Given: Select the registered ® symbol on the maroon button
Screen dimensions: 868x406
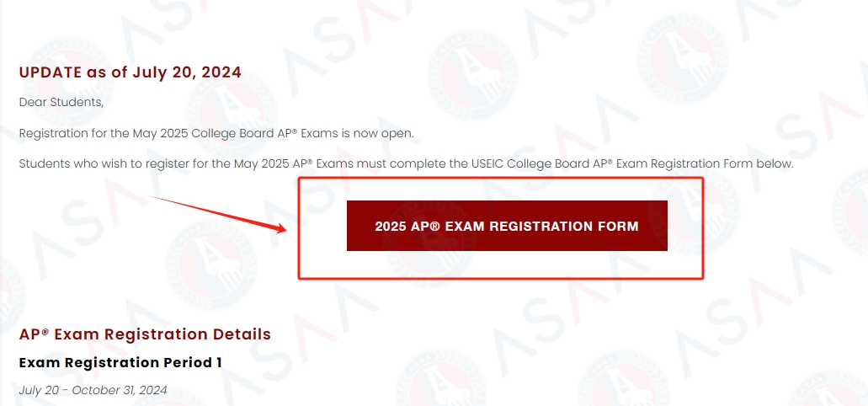Looking at the screenshot, I should point(435,226).
